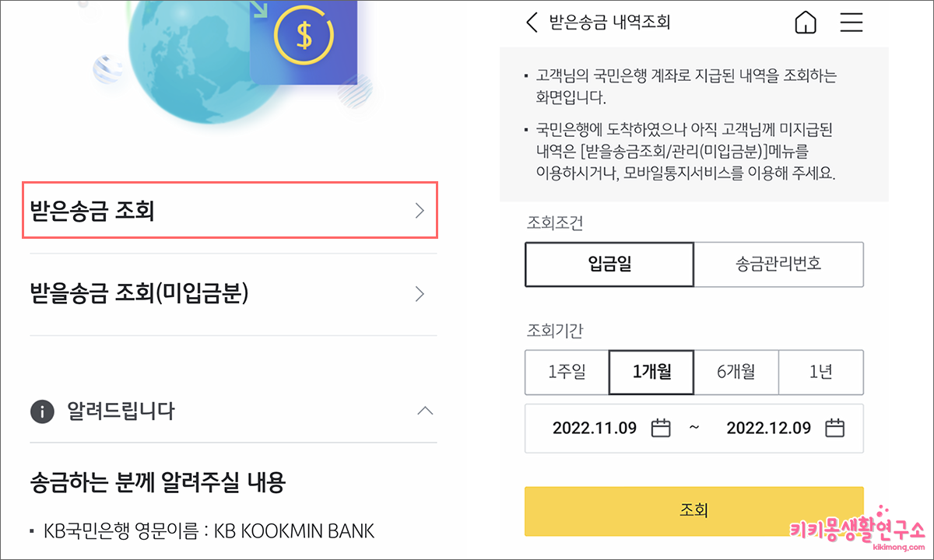The image size is (934, 560).
Task: Open the calendar picker for 2022.11.09
Action: click(660, 428)
